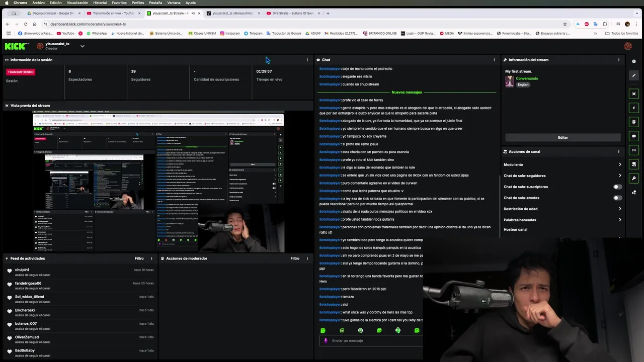644x362 pixels.
Task: Open options menu of Información del stream panel
Action: point(619,60)
